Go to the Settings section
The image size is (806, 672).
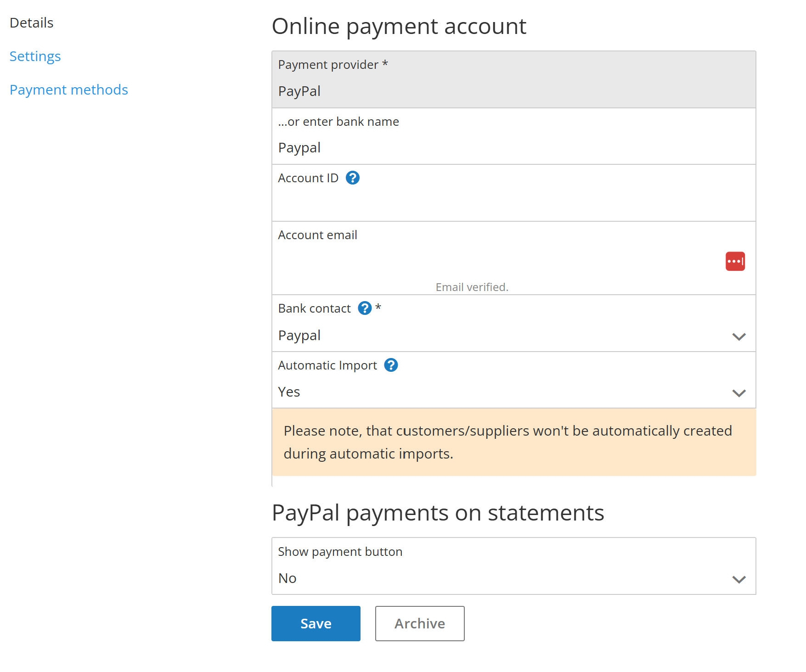coord(35,56)
